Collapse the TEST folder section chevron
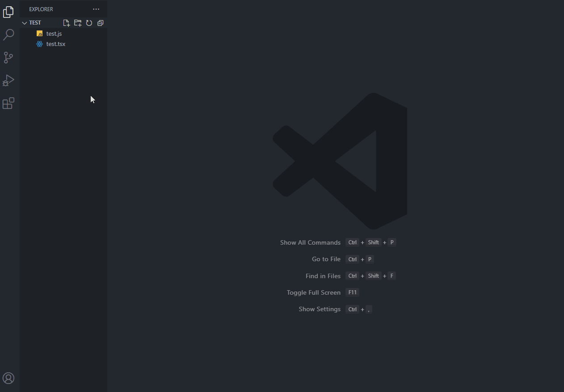 (x=25, y=23)
